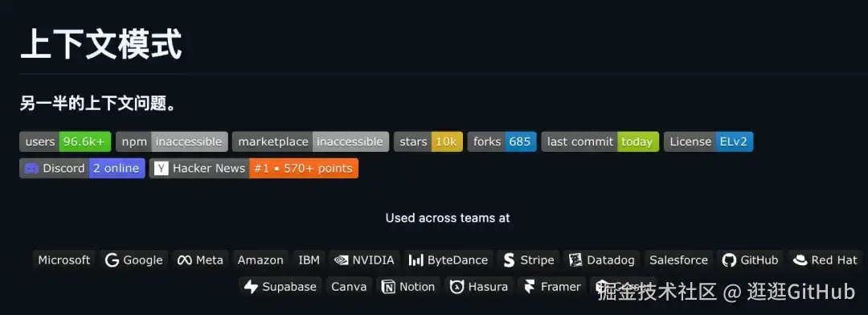
Task: Open the users 96.6k+ badge
Action: (x=65, y=141)
